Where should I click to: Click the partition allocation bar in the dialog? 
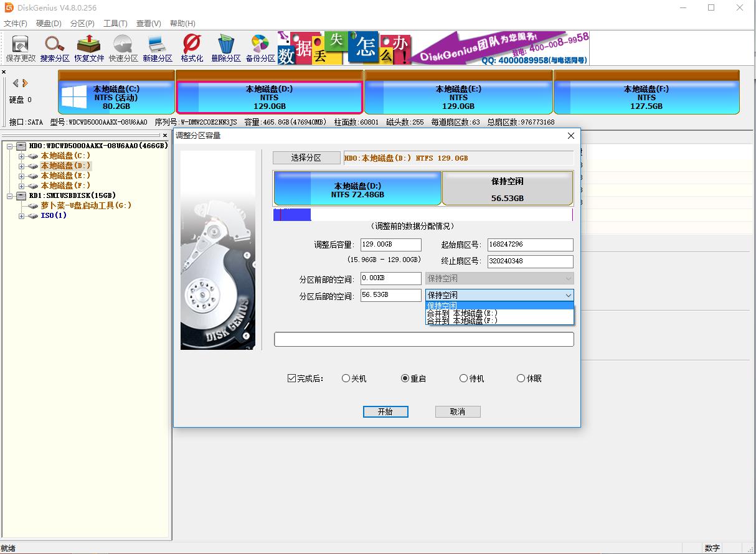423,214
